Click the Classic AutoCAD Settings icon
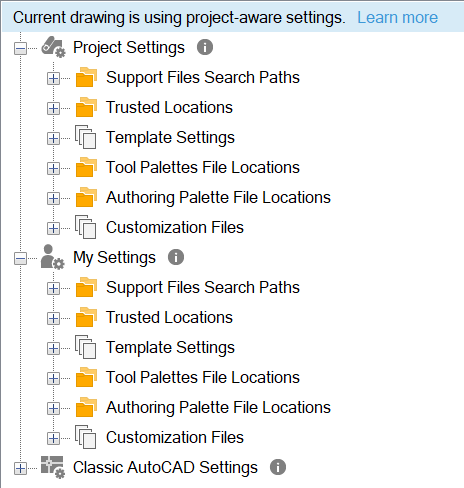 (x=53, y=467)
